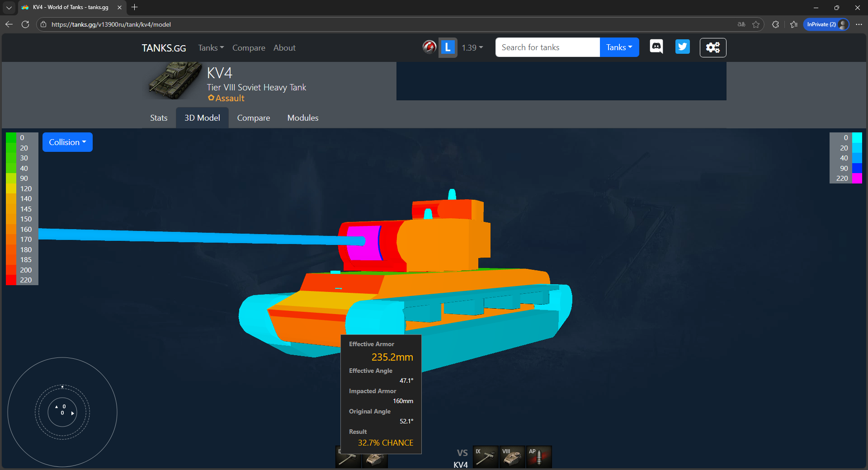Close the KV4 tanks.gg browser tab
The image size is (868, 470).
pos(119,7)
